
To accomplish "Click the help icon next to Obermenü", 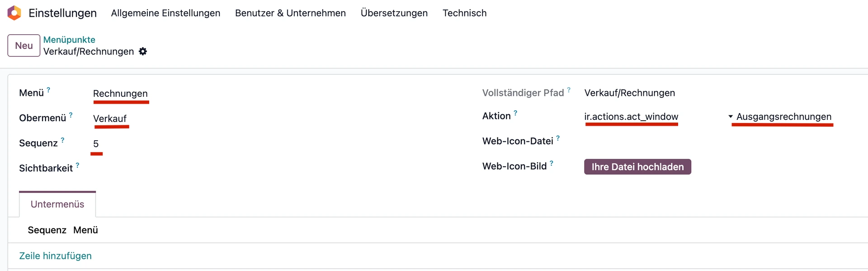I will pyautogui.click(x=71, y=115).
